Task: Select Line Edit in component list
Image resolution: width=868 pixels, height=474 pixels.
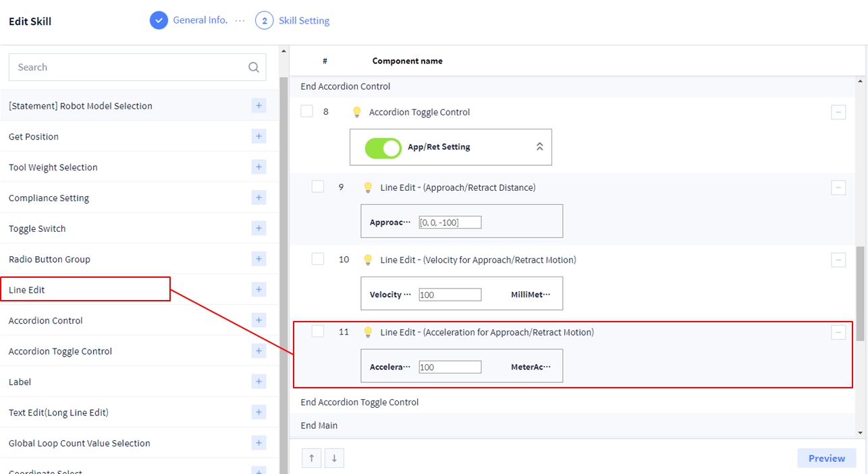Action: [85, 290]
